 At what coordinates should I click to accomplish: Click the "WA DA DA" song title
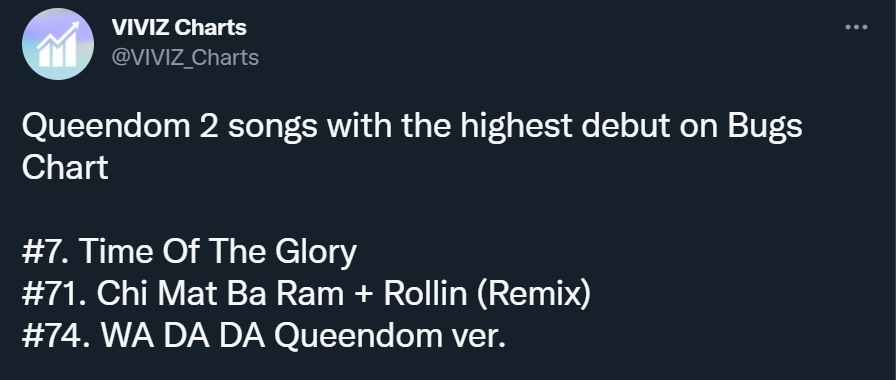[x=183, y=336]
